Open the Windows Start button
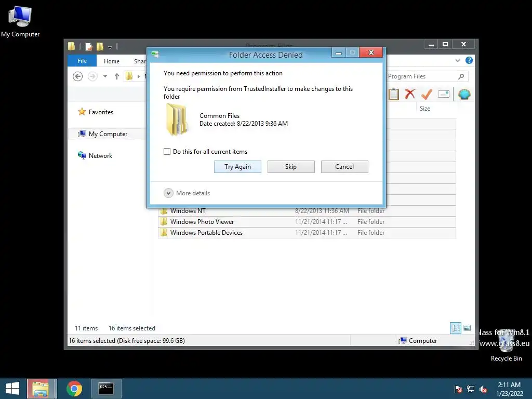The width and height of the screenshot is (532, 399). click(x=12, y=389)
